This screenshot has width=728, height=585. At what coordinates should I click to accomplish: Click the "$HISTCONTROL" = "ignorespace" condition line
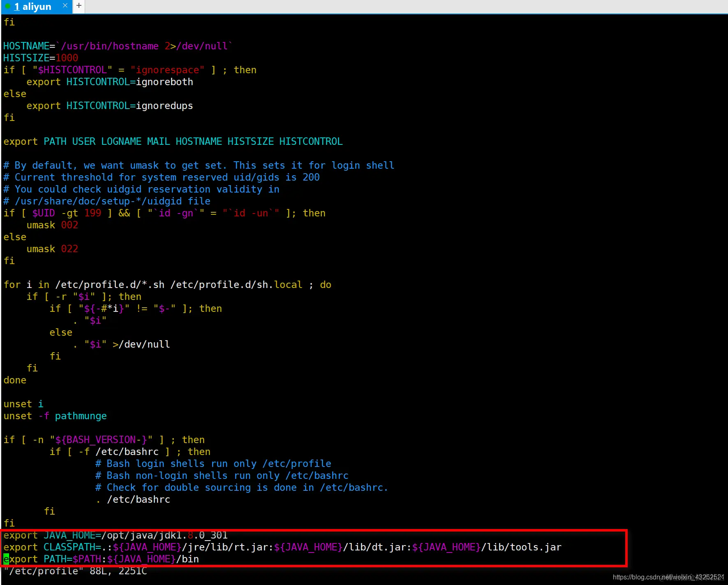point(130,70)
